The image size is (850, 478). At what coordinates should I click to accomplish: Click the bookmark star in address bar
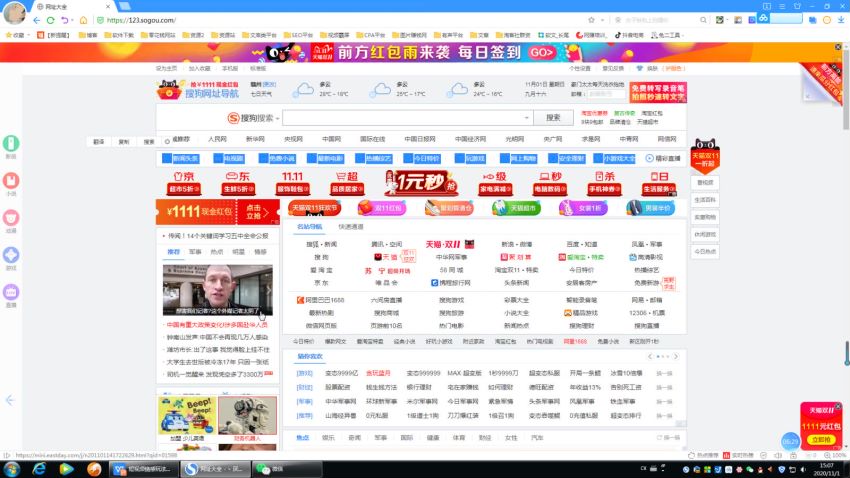coord(591,20)
